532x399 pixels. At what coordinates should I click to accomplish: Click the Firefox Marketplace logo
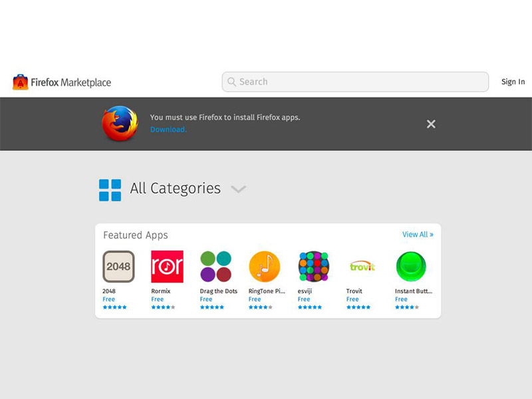[62, 82]
